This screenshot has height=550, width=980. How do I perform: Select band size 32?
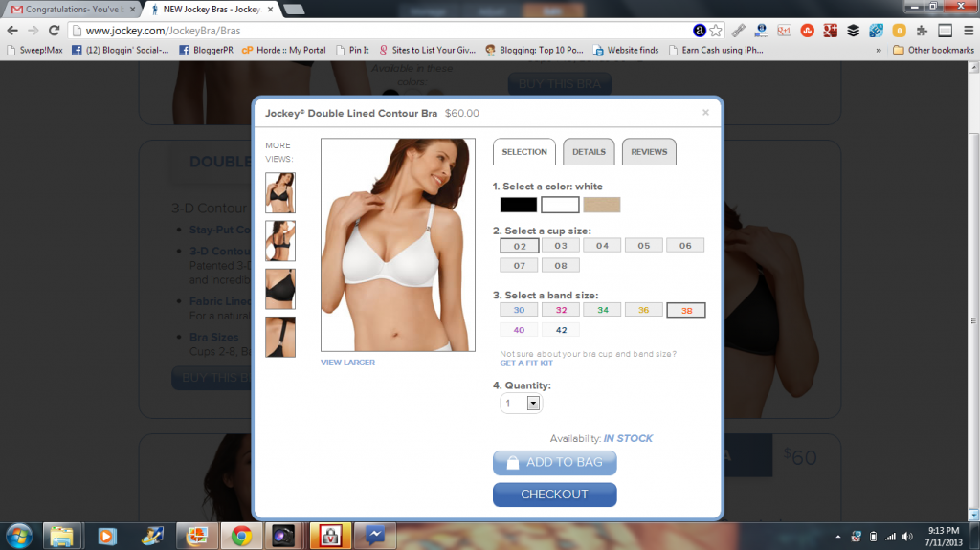tap(561, 310)
